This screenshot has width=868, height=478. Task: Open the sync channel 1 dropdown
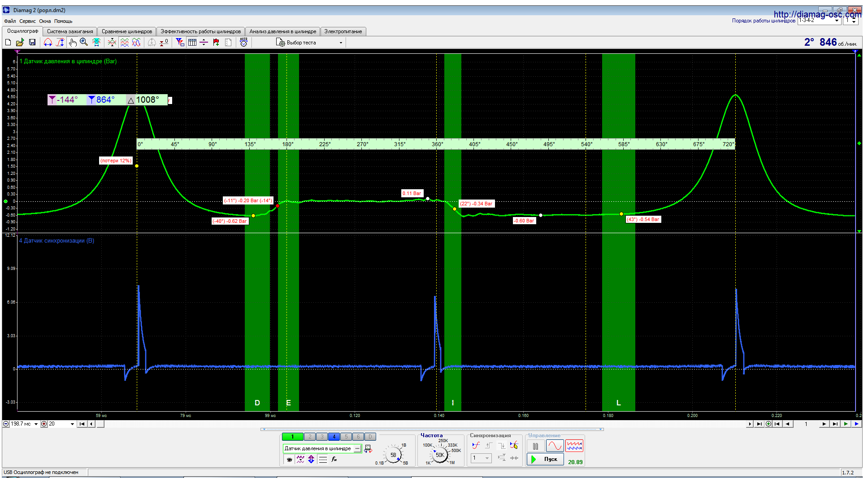(481, 458)
